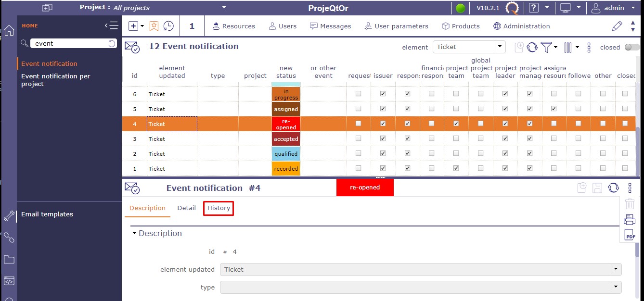Open Event notification per project menu item
Screen dimensions: 644x301
point(56,80)
